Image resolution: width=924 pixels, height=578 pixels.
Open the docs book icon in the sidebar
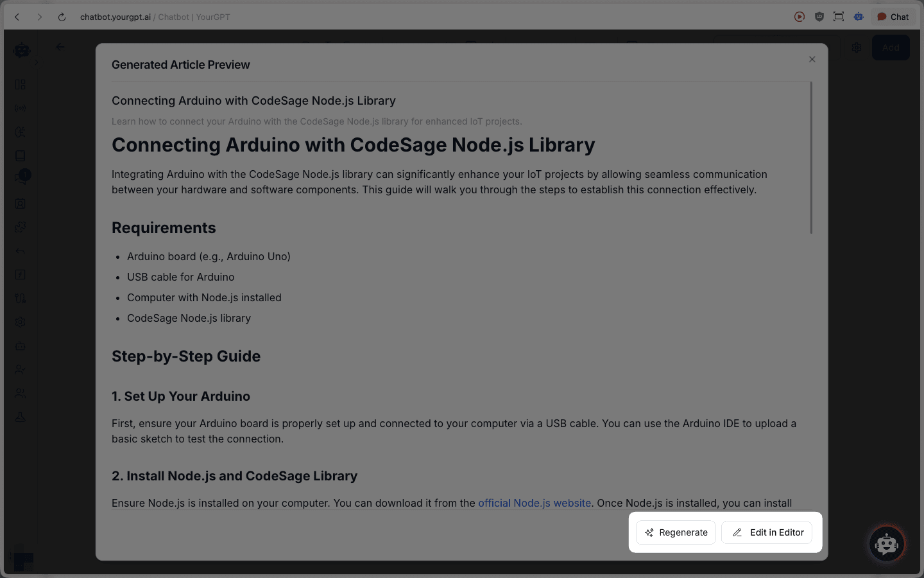[x=20, y=155]
